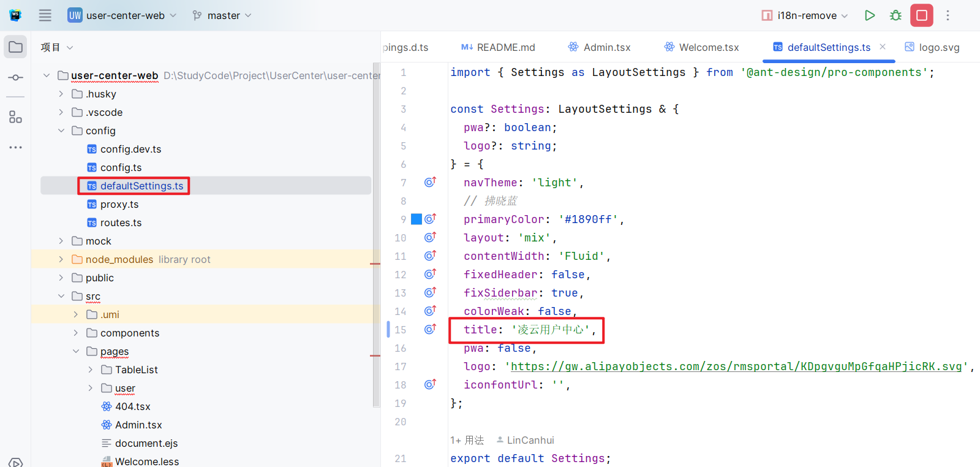Expand the node_modules folder

coord(61,259)
